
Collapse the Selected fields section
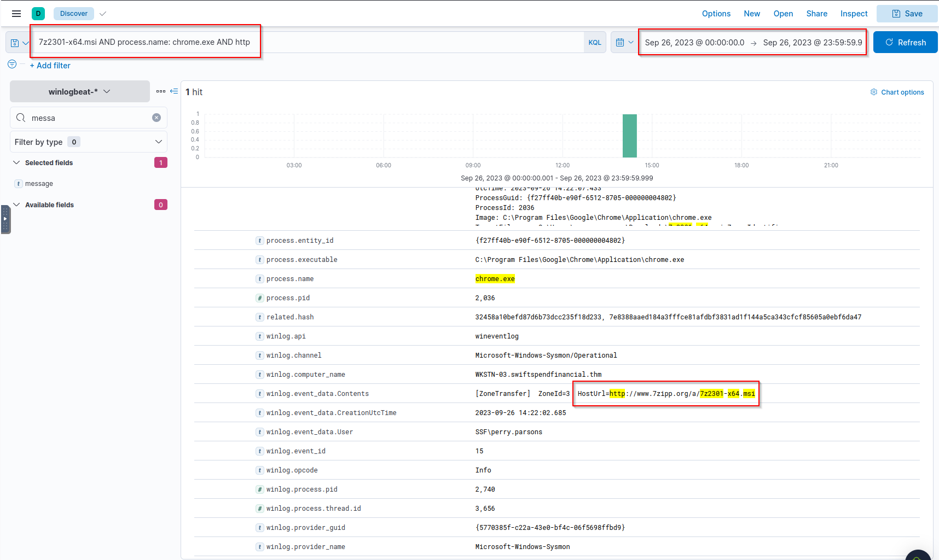[x=16, y=162]
